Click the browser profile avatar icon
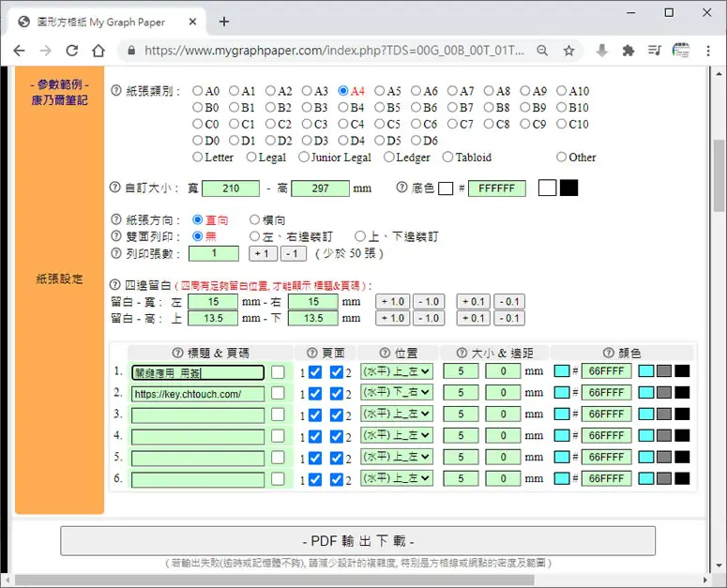This screenshot has width=727, height=588. coord(681,51)
